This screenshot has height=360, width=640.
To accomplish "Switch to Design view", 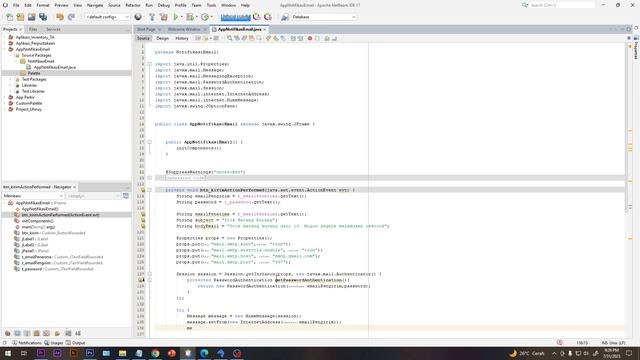I will [x=162, y=38].
